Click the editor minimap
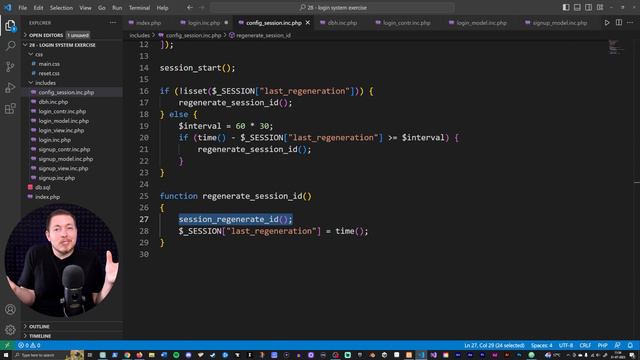Viewport: 640px width, 360px height. (x=616, y=47)
